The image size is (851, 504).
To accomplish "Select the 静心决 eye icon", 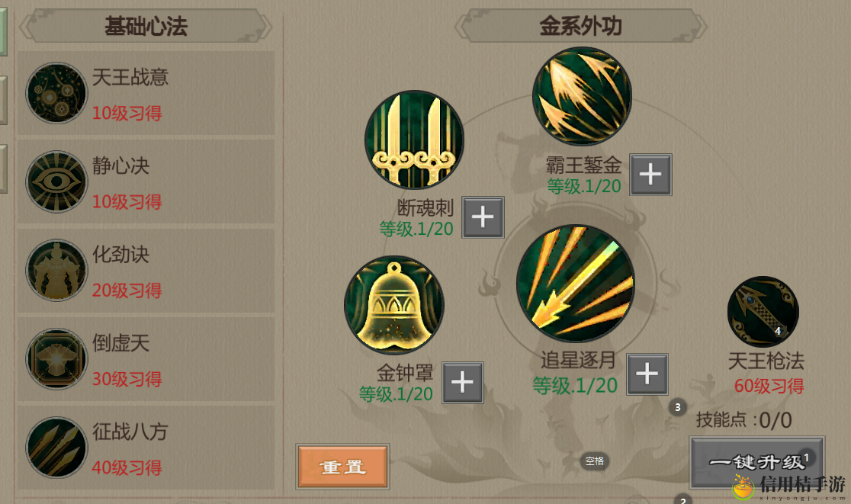I will point(56,181).
